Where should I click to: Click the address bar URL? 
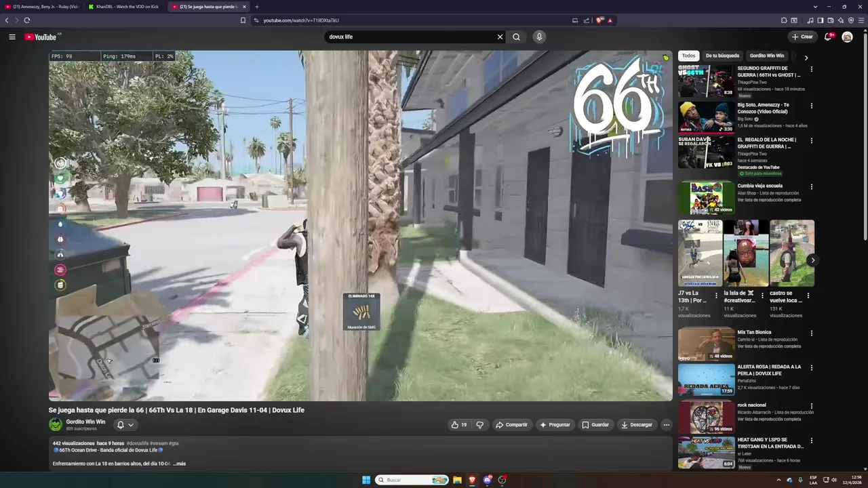tap(301, 20)
